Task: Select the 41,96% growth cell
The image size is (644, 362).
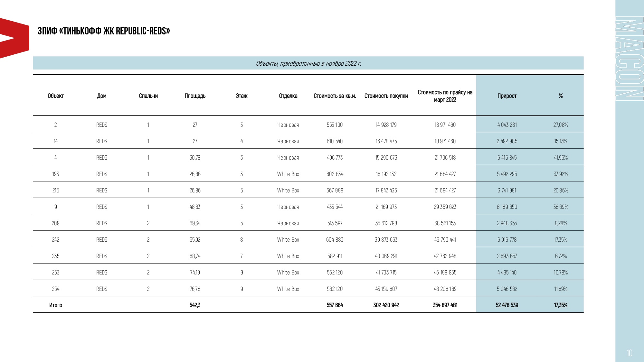Action: pyautogui.click(x=561, y=158)
